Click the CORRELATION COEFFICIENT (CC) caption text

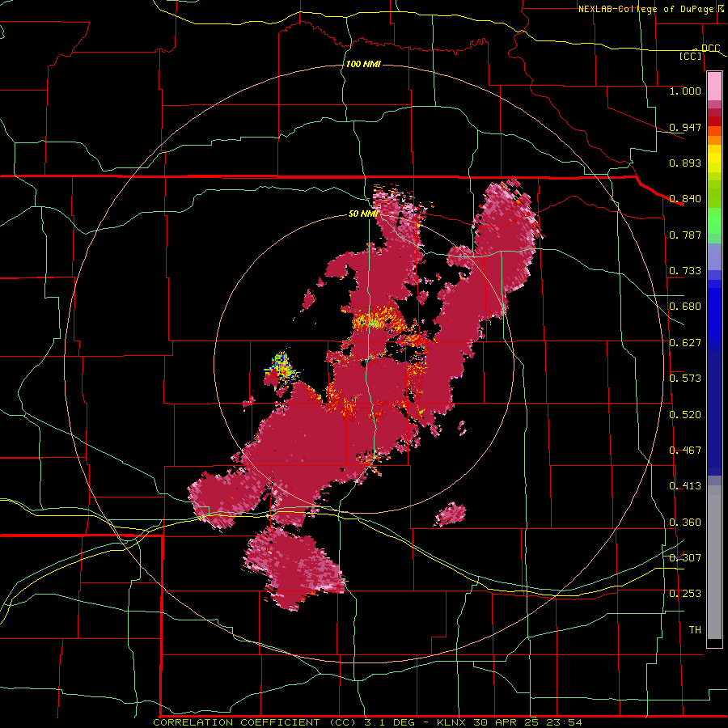255,722
